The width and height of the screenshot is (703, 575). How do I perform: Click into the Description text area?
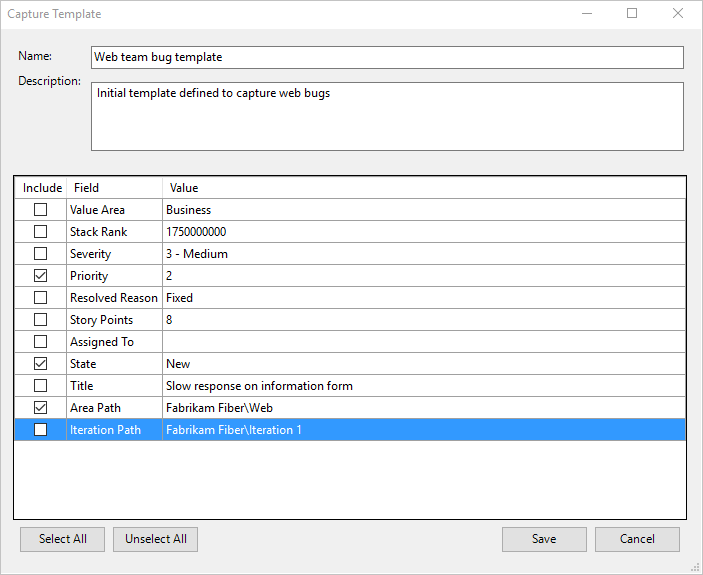coord(387,116)
